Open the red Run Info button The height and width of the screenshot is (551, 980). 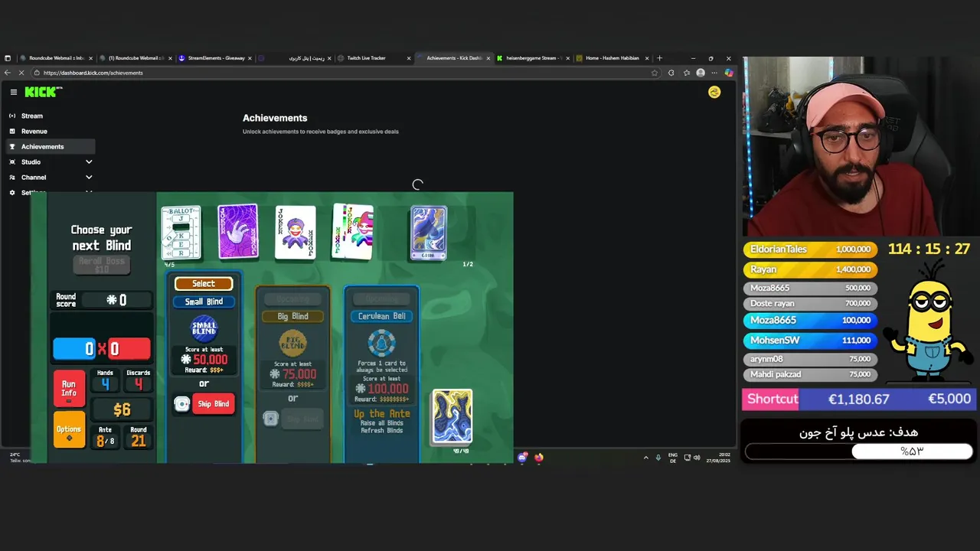click(69, 389)
